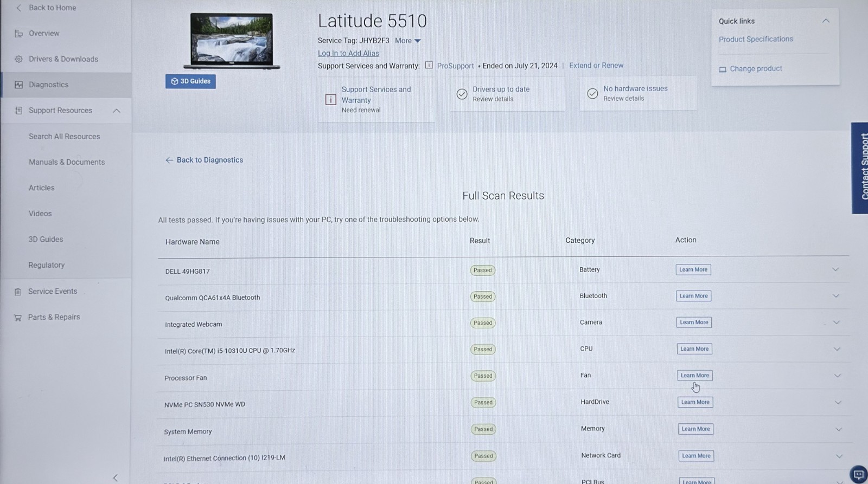Collapse the Quick links panel
This screenshot has width=868, height=484.
pyautogui.click(x=826, y=21)
